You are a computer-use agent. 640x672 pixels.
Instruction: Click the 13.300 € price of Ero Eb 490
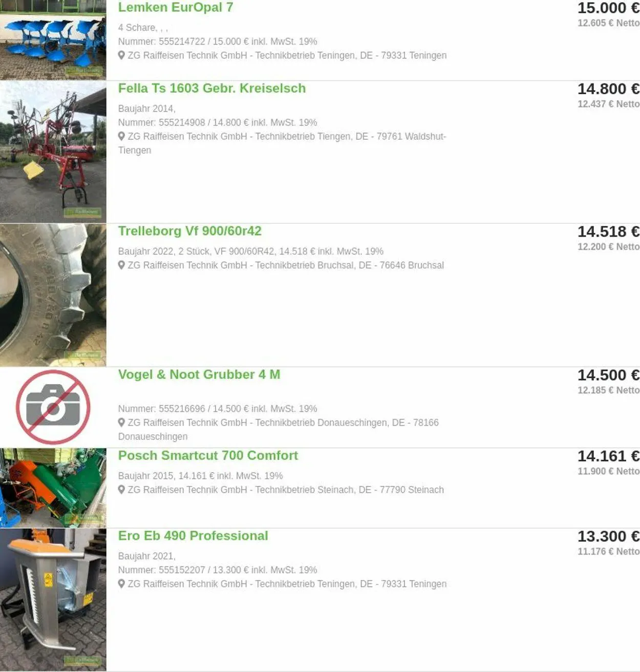[x=608, y=536]
